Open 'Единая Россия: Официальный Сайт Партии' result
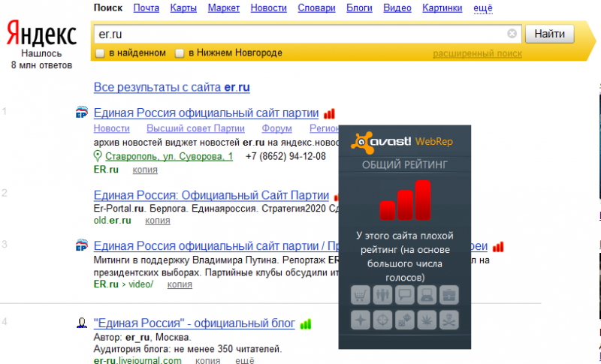 [211, 196]
